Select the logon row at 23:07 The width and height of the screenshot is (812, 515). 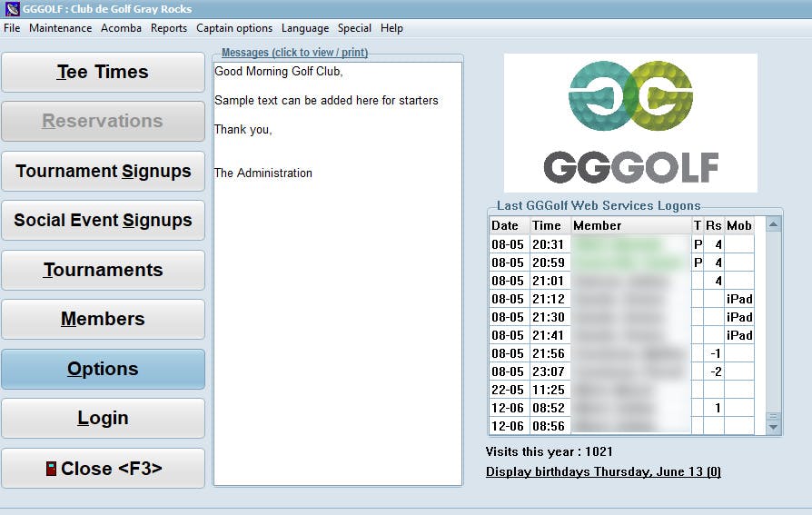(621, 371)
